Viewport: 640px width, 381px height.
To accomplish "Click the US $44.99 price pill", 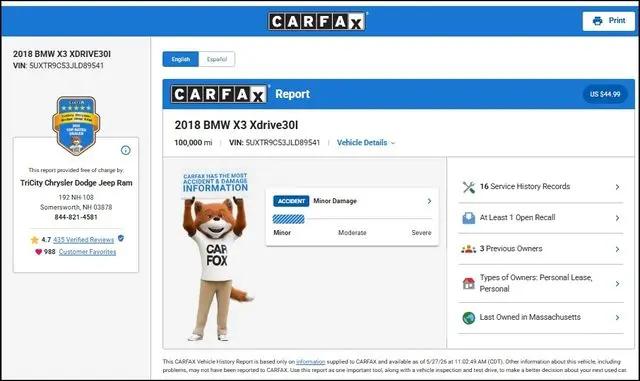I will [x=604, y=94].
